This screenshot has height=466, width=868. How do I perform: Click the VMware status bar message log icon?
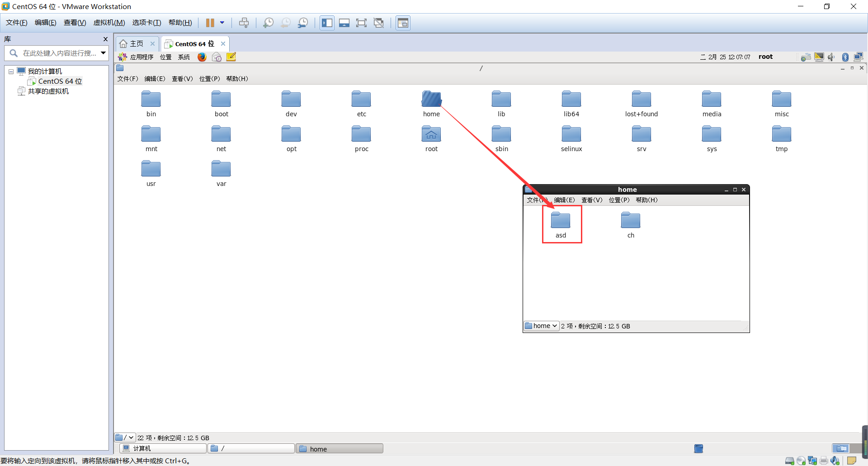pyautogui.click(x=852, y=461)
